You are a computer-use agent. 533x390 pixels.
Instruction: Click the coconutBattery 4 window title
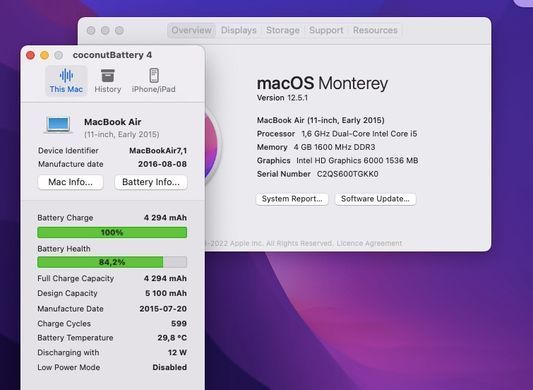112,55
